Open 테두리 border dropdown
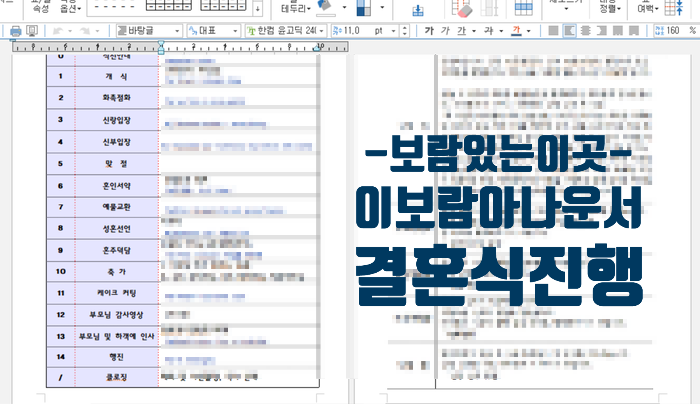700x404 pixels. point(296,8)
